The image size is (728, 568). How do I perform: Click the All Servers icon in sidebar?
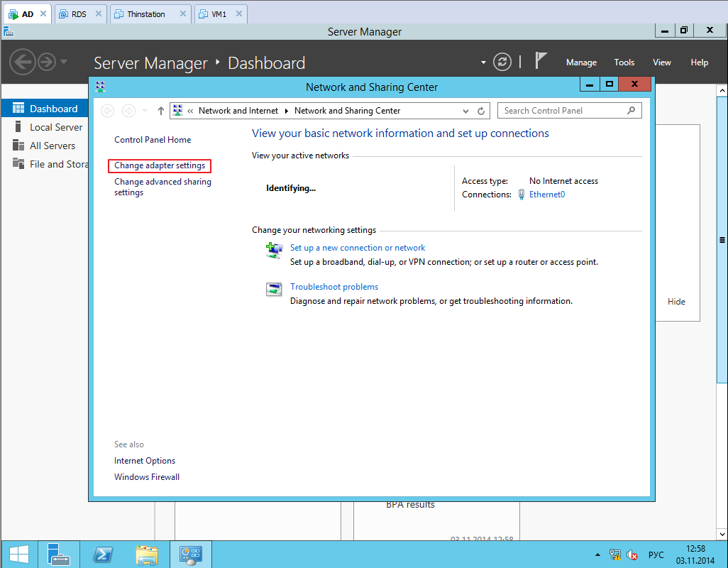18,146
